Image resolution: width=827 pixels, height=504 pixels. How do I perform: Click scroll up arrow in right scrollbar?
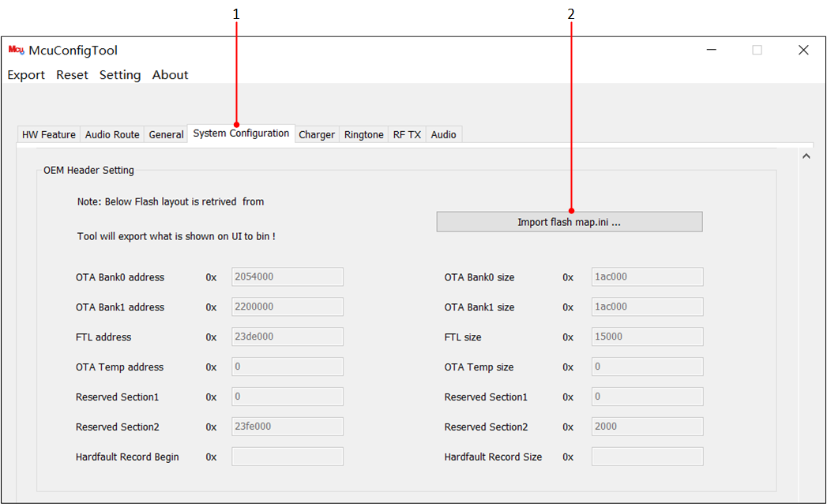pos(806,156)
